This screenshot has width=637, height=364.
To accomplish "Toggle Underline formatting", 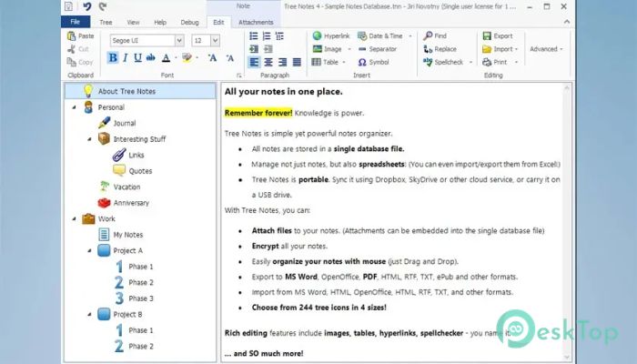I will click(x=137, y=57).
